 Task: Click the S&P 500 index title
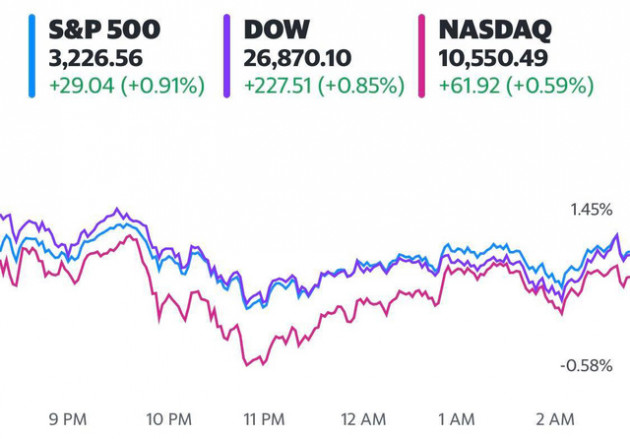click(x=104, y=29)
